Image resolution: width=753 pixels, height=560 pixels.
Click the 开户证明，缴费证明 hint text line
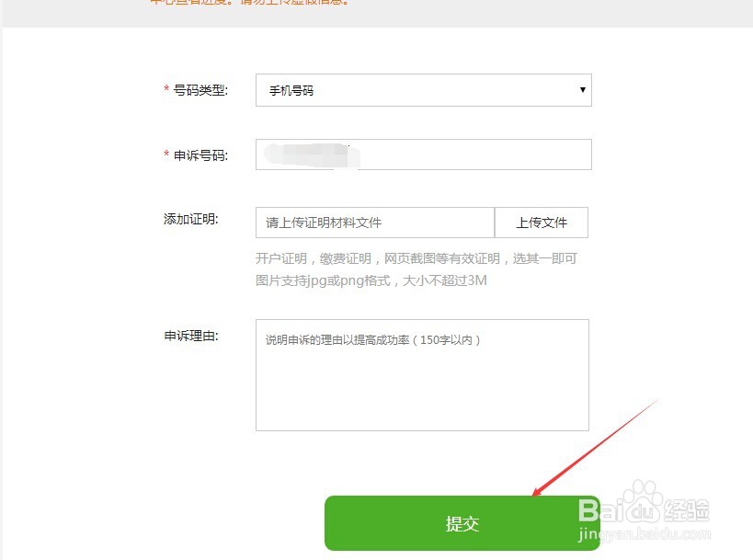click(416, 259)
